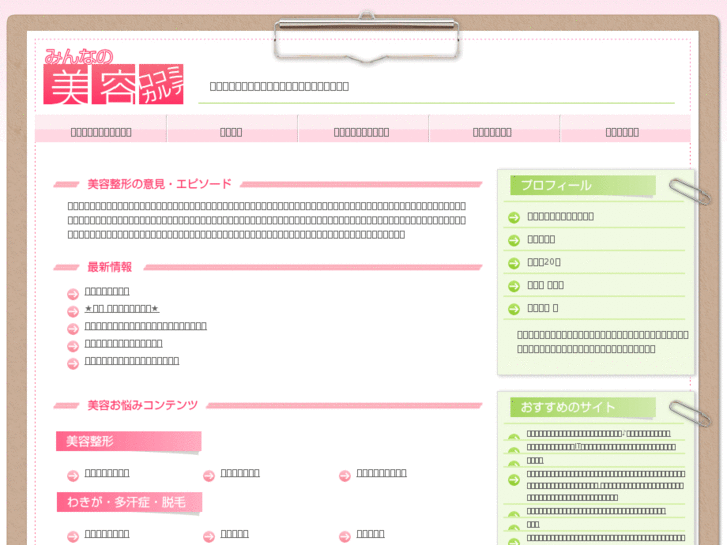
Task: Click the green arrow in the first プロフィール row
Action: pyautogui.click(x=514, y=217)
